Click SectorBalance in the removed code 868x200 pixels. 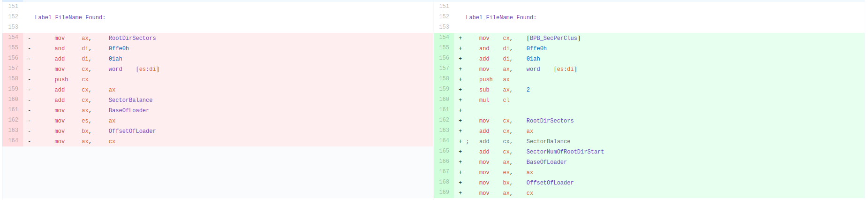[x=130, y=100]
